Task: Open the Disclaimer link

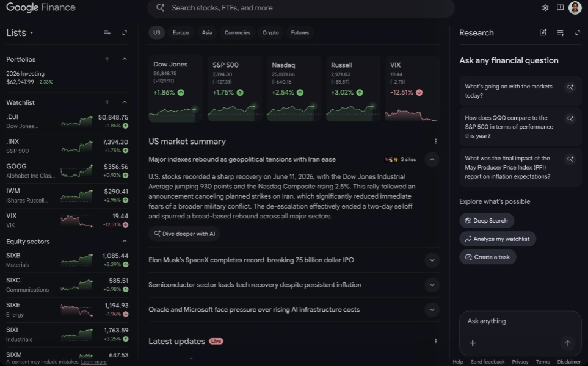Action: (569, 362)
